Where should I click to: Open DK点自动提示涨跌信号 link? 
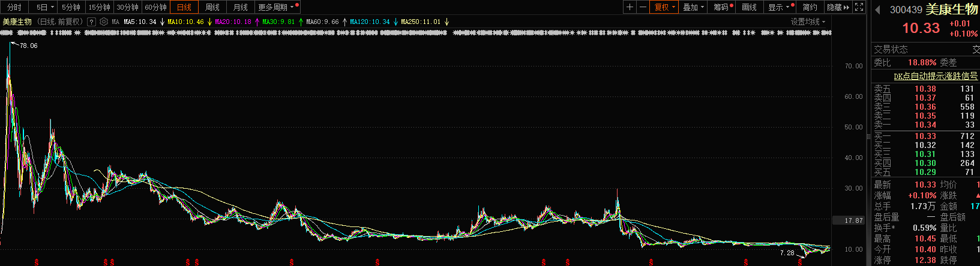tap(936, 76)
